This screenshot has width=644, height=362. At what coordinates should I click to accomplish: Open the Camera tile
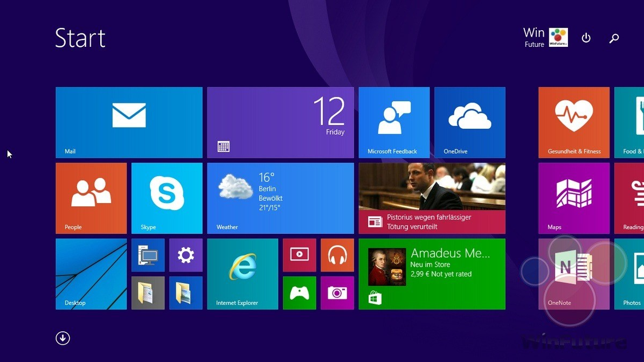[337, 293]
